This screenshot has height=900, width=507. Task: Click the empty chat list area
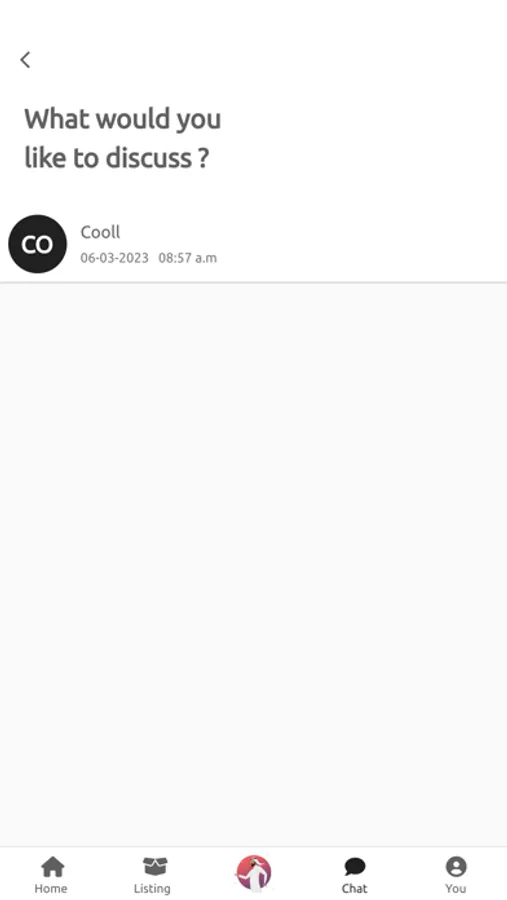pos(253,564)
